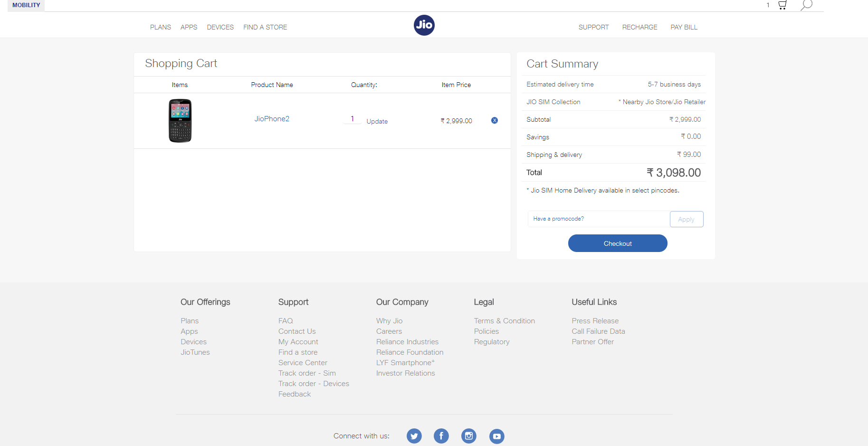The width and height of the screenshot is (868, 446).
Task: Select the MOBILITY tab
Action: pyautogui.click(x=26, y=5)
